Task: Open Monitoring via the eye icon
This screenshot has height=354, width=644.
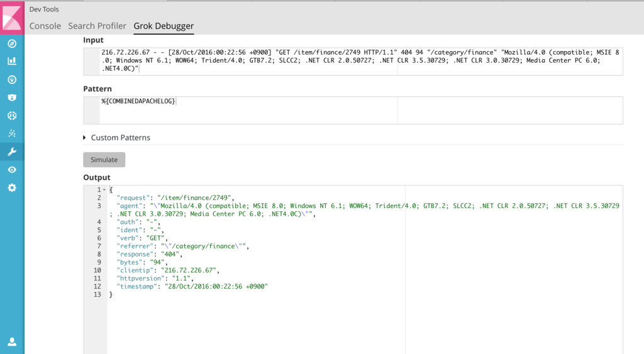Action: click(x=12, y=170)
